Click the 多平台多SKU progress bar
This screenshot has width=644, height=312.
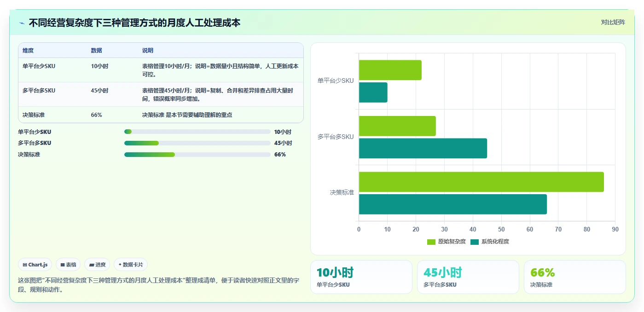[x=197, y=143]
